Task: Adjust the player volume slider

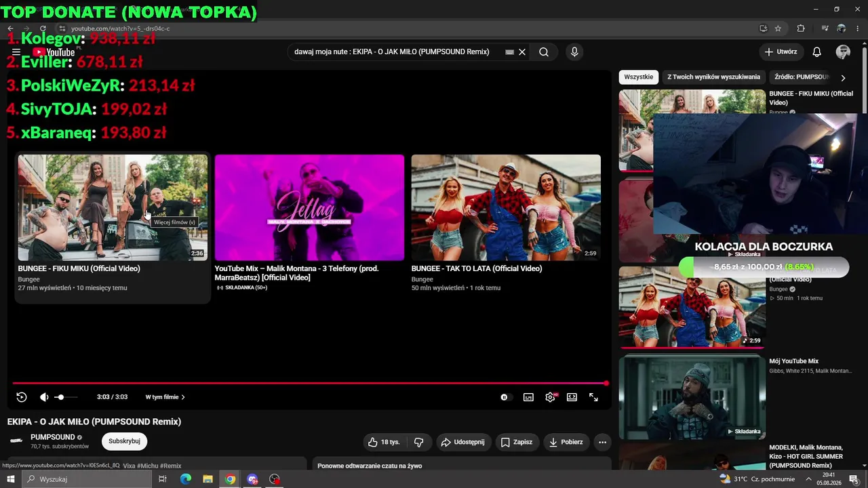Action: pos(66,397)
